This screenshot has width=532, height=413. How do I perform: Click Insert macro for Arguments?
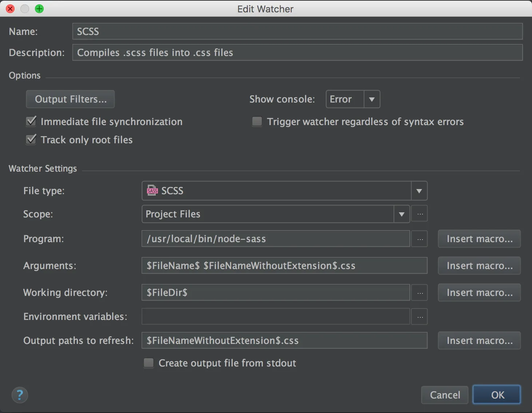(479, 266)
